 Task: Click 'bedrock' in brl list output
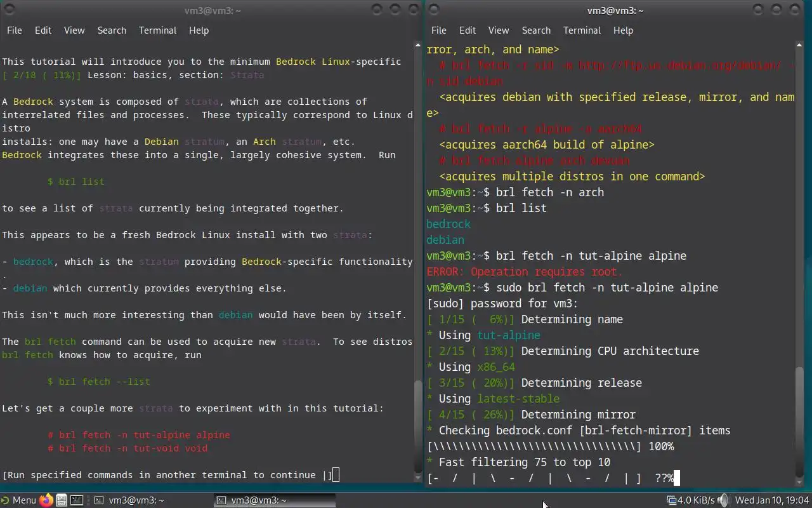coord(449,224)
